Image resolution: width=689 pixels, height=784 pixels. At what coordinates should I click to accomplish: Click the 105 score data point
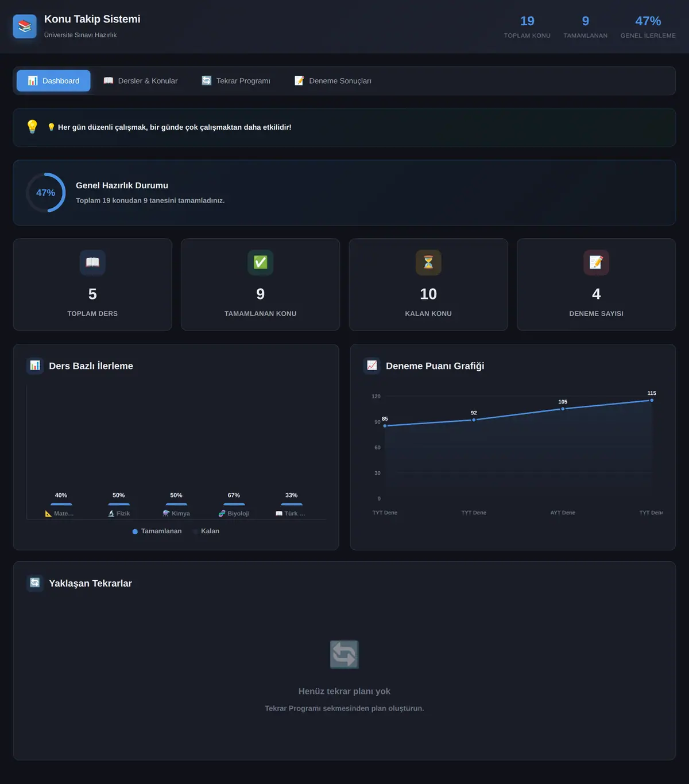click(563, 409)
